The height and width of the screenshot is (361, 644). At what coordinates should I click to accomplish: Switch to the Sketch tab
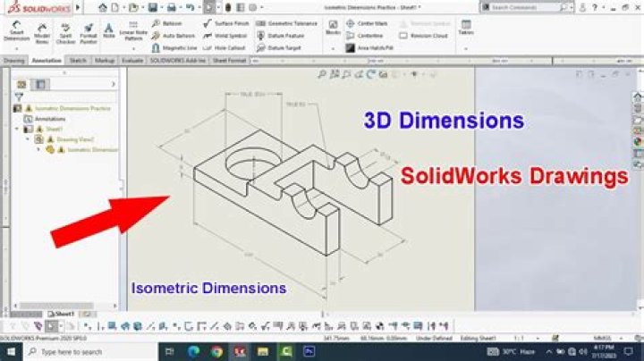coord(79,61)
